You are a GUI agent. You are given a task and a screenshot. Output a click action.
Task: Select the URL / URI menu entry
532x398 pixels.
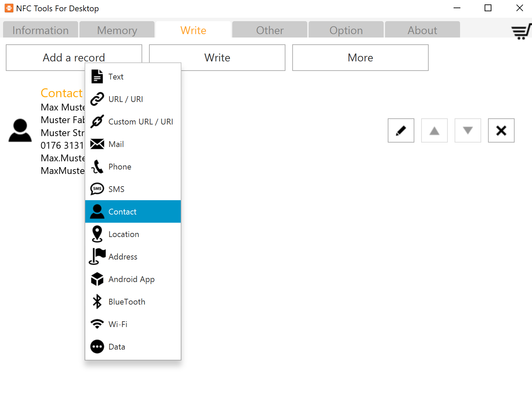click(x=125, y=99)
